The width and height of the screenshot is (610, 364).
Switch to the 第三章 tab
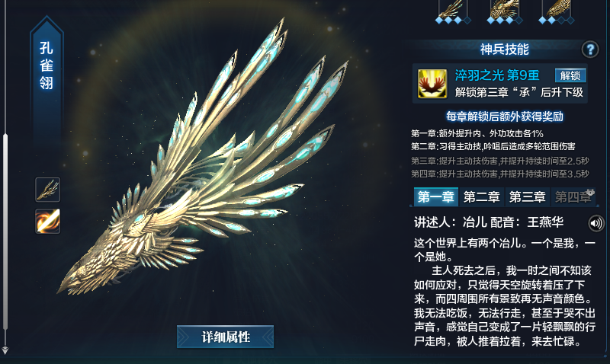coord(527,196)
